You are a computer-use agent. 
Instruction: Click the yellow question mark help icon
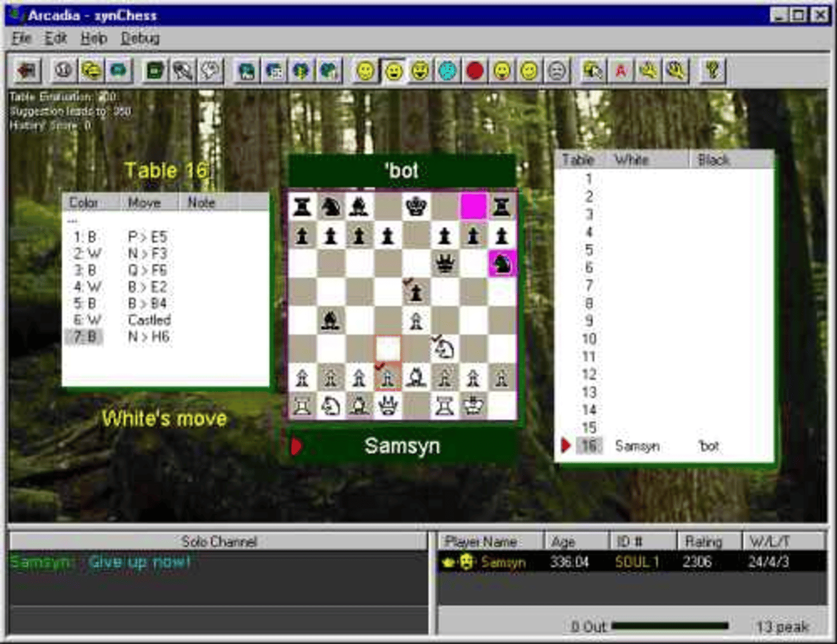coord(712,71)
